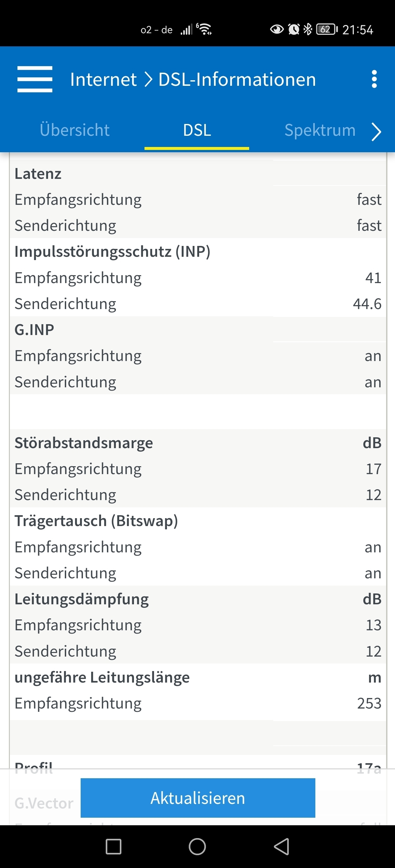Viewport: 395px width, 868px height.
Task: Click breadcrumb chevron after Internet
Action: pyautogui.click(x=148, y=80)
